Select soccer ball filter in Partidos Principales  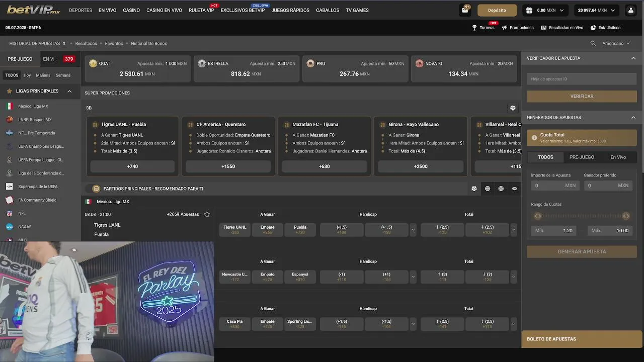pos(474,189)
